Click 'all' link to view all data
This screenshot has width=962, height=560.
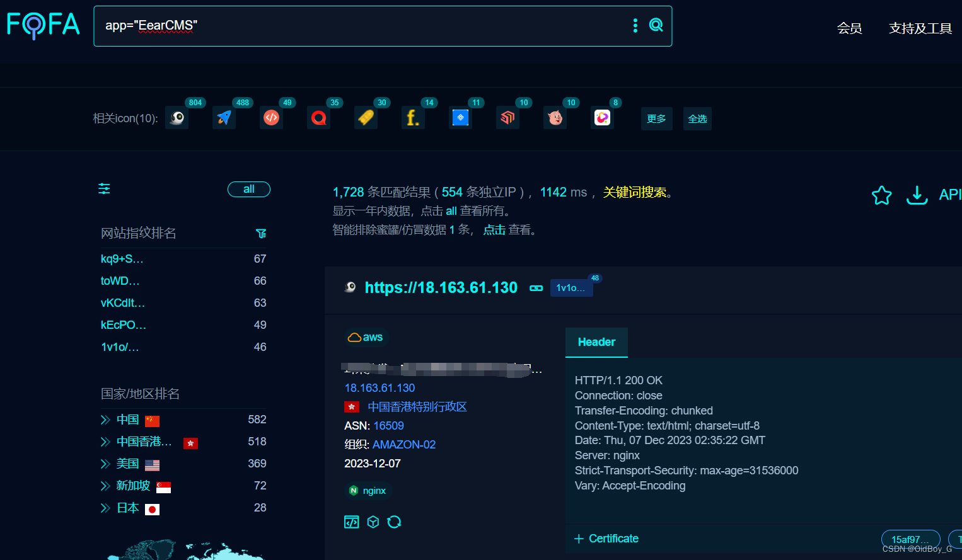click(451, 211)
